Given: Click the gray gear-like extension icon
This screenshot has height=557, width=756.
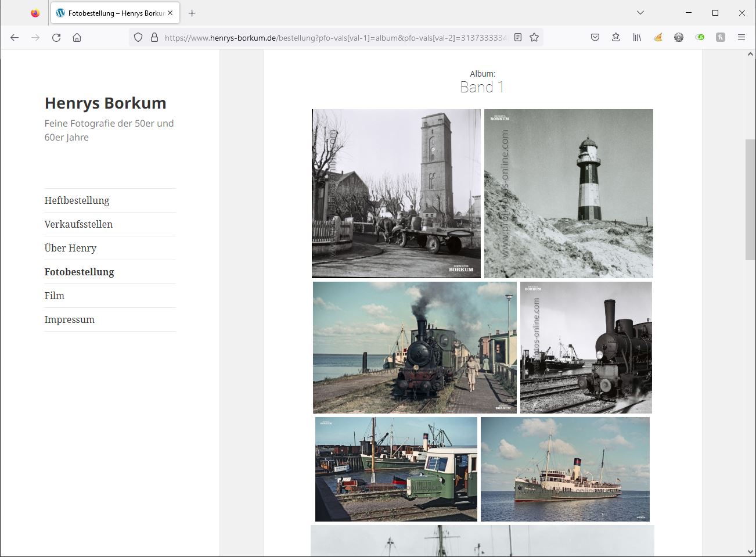Looking at the screenshot, I should 679,37.
